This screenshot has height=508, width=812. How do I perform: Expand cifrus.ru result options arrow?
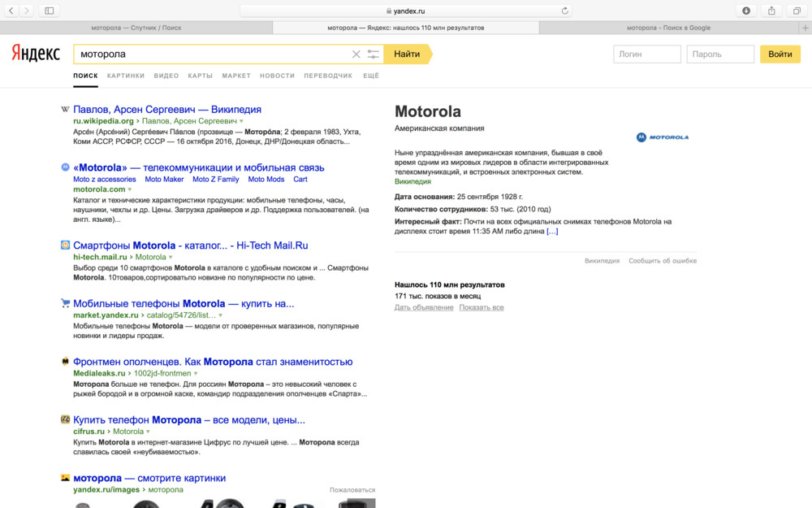[x=148, y=432]
